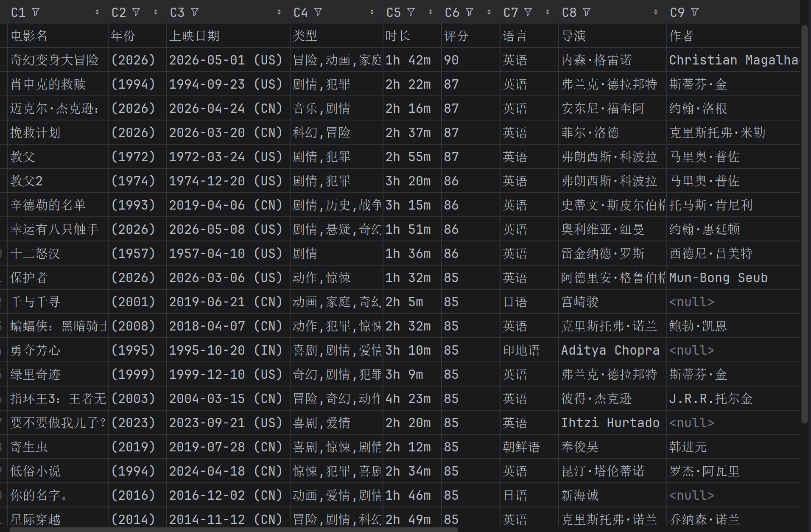
Task: Open the filter icon for column C1
Action: [x=36, y=12]
